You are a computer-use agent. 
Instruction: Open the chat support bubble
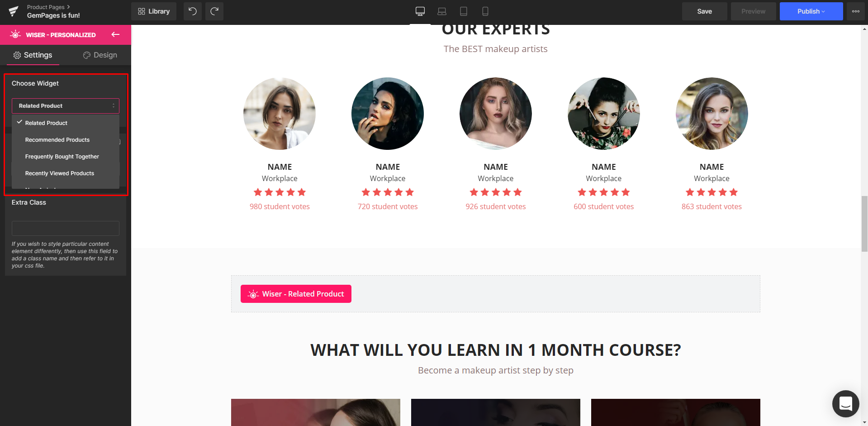[x=845, y=403]
